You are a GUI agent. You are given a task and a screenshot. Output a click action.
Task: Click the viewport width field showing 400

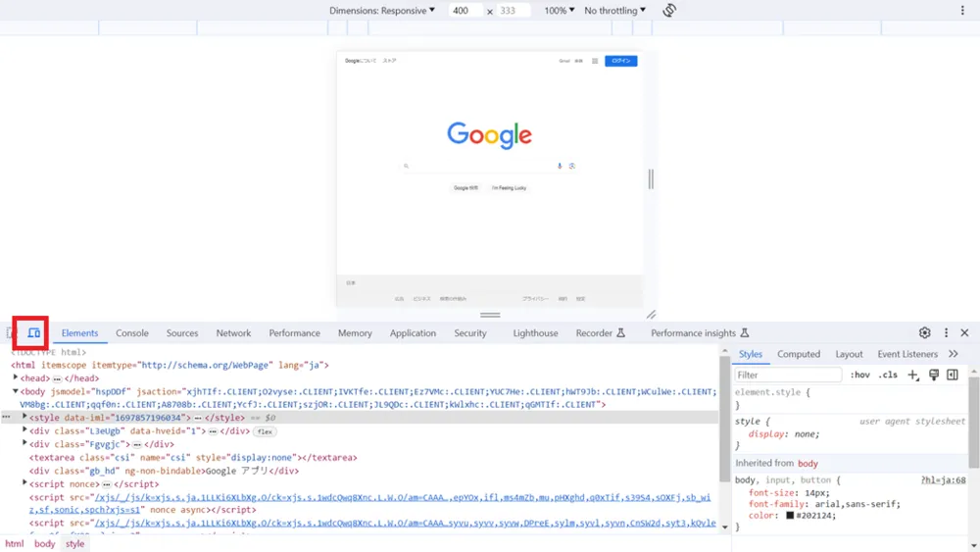tap(465, 11)
